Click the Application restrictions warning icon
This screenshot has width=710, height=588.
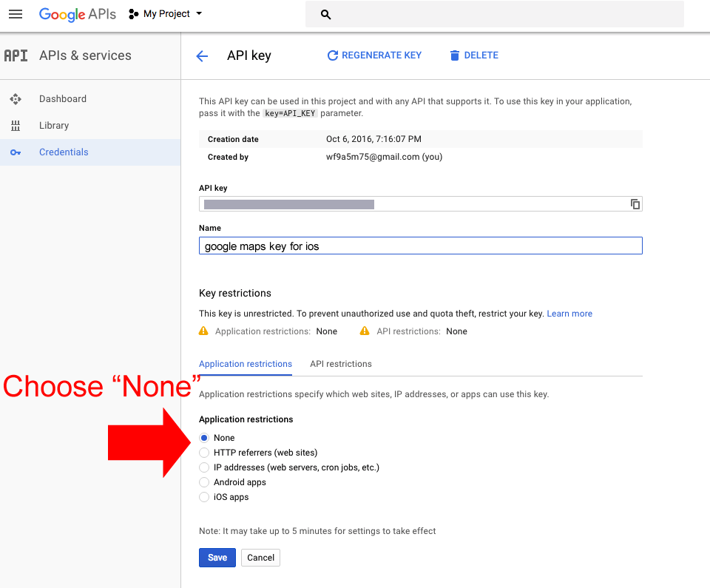204,331
